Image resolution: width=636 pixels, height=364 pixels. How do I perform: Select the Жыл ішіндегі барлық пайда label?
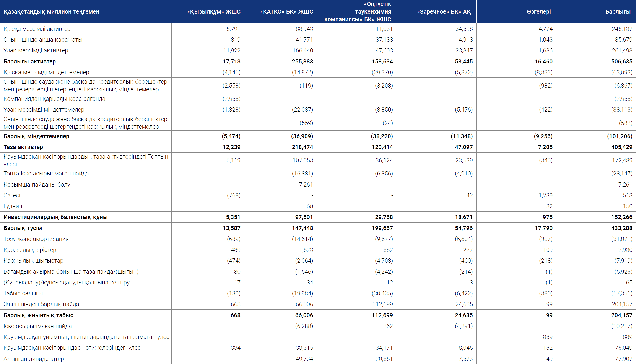coord(41,304)
